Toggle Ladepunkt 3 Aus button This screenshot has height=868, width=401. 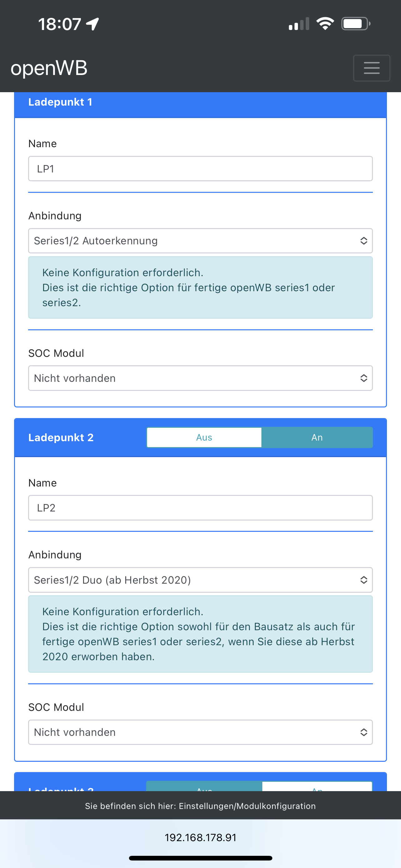[x=204, y=786]
